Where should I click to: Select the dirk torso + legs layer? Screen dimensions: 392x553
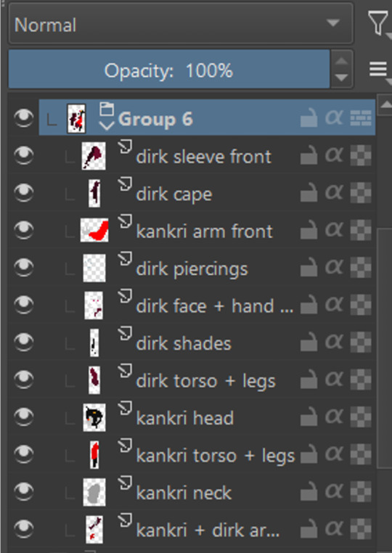point(205,380)
